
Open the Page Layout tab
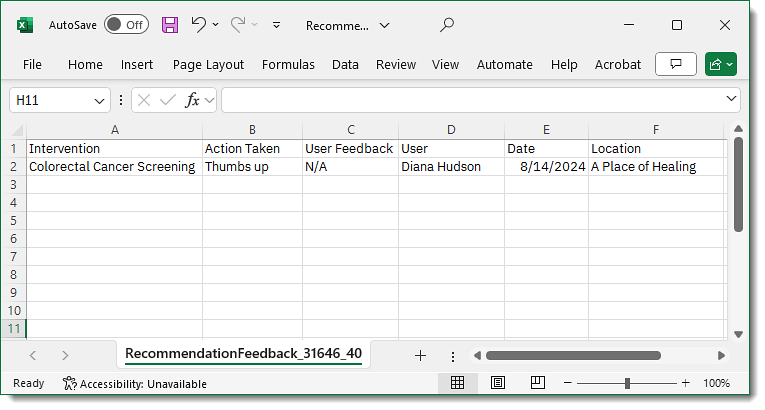[208, 64]
